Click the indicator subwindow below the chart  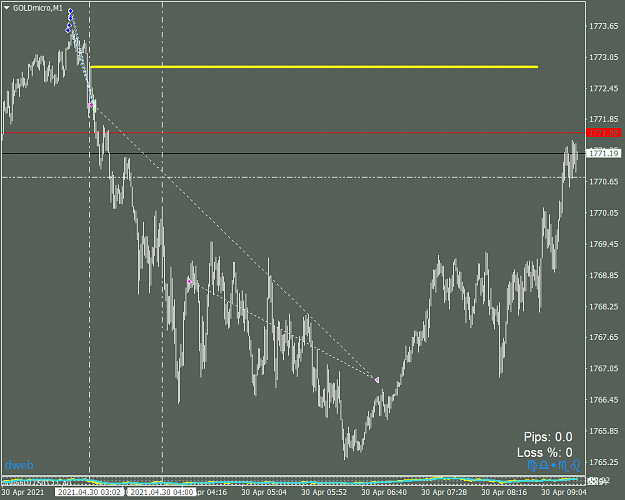[294, 480]
